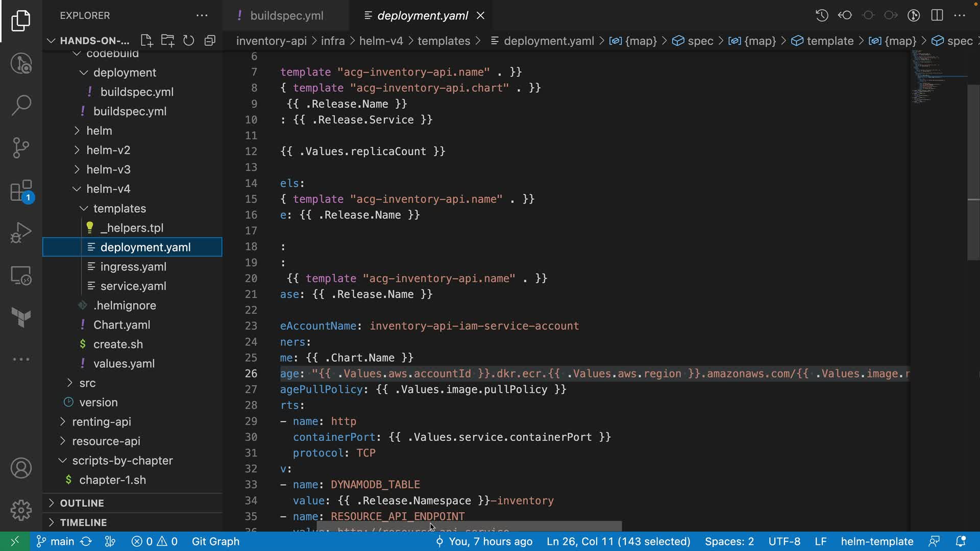This screenshot has width=980, height=551.
Task: Click Git Graph in the status bar
Action: (215, 541)
